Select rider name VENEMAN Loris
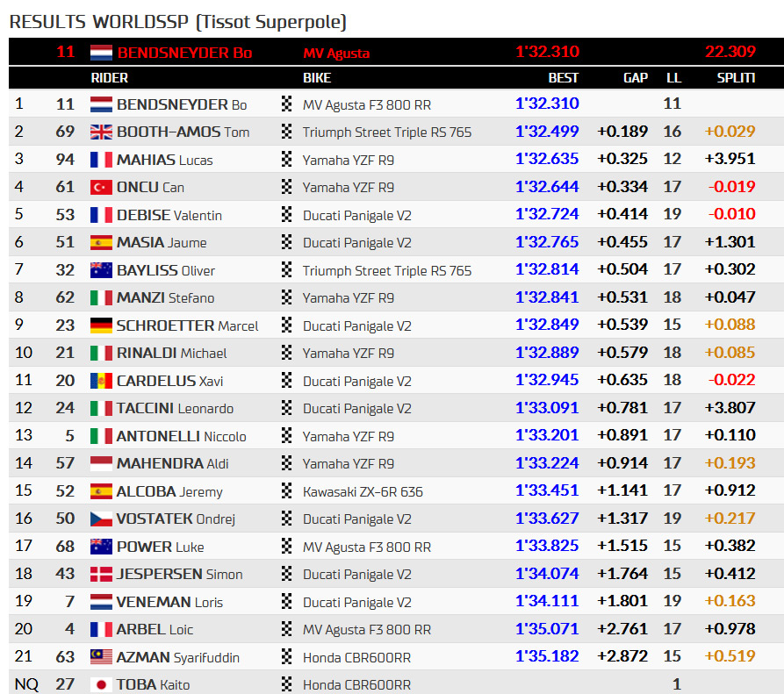This screenshot has width=784, height=694. pyautogui.click(x=169, y=602)
